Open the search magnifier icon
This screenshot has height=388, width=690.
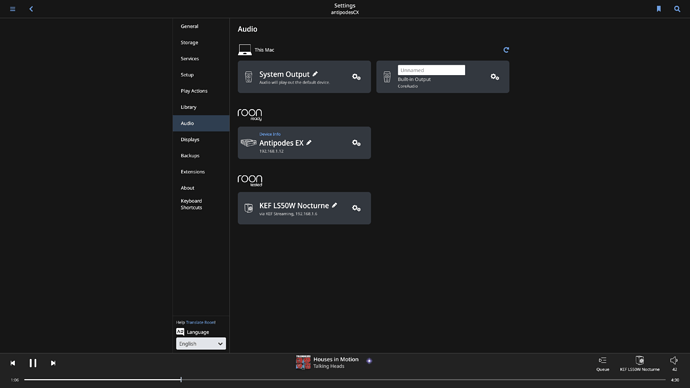pos(677,9)
